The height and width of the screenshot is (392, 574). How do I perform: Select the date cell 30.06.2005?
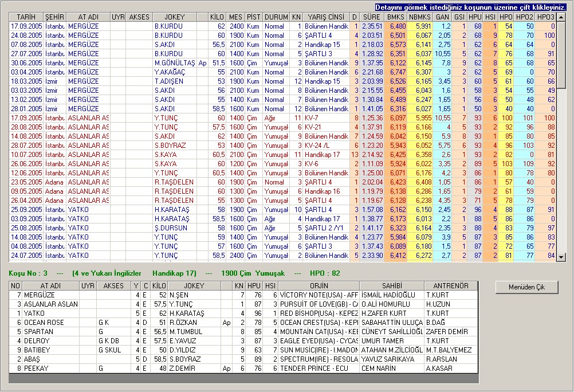(x=26, y=63)
